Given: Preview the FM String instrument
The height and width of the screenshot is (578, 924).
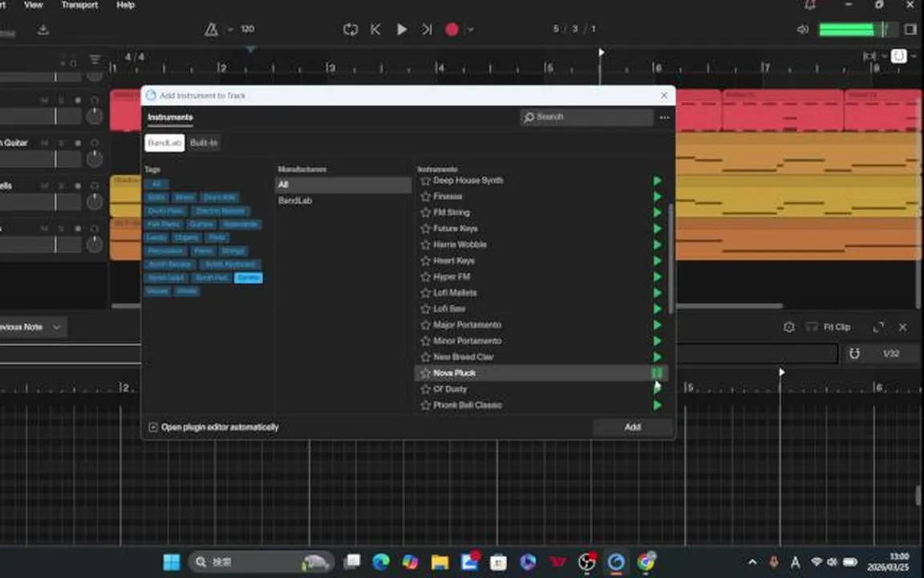Looking at the screenshot, I should click(658, 212).
